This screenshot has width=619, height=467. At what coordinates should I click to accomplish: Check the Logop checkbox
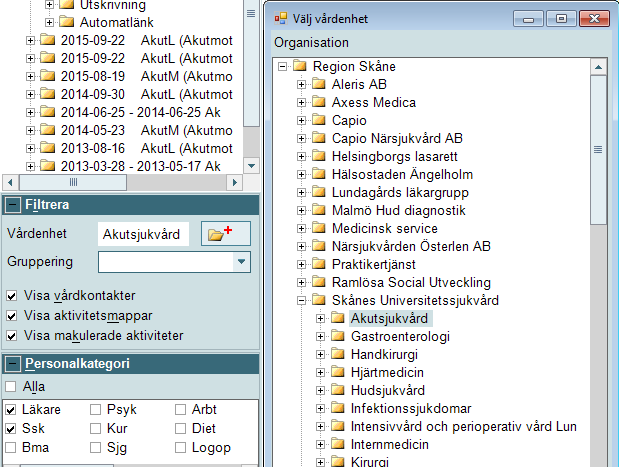pos(180,448)
